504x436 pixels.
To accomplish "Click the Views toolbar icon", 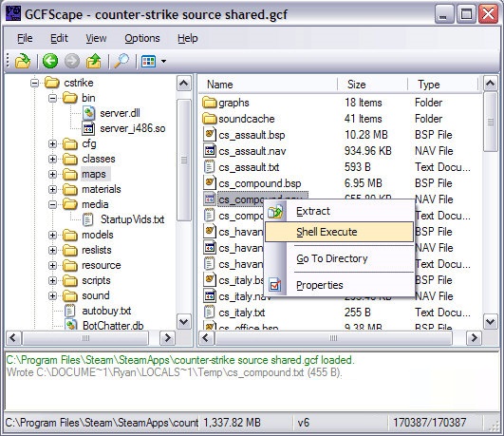I will pyautogui.click(x=148, y=61).
